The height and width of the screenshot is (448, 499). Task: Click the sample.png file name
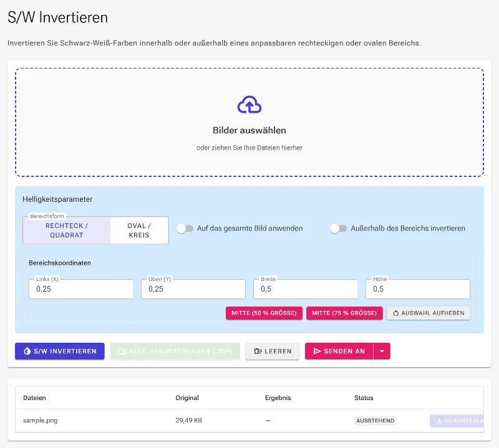coord(40,421)
